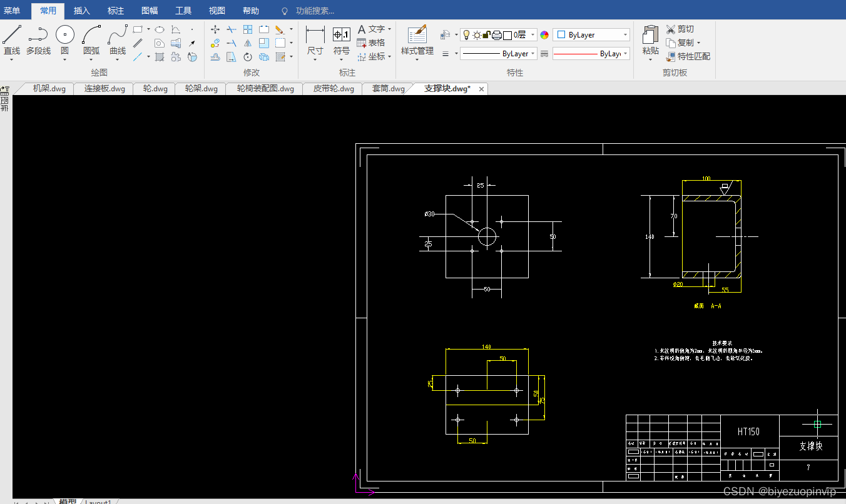Click the 粘贴 paste icon
This screenshot has height=504, width=846.
tap(651, 35)
